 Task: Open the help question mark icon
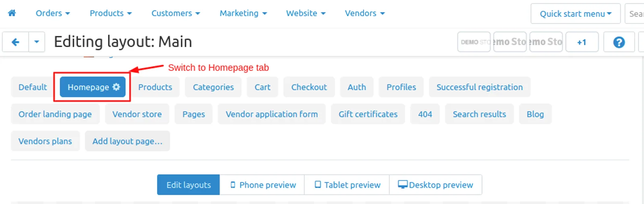click(x=619, y=42)
